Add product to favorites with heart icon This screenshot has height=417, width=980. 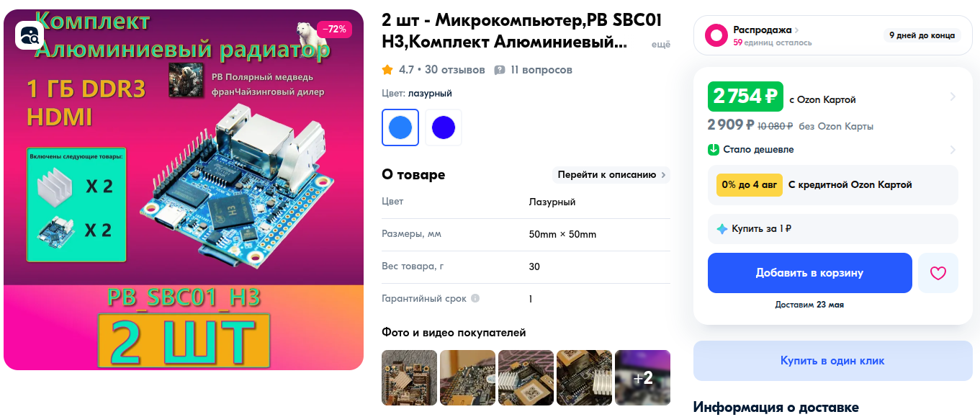pos(938,273)
